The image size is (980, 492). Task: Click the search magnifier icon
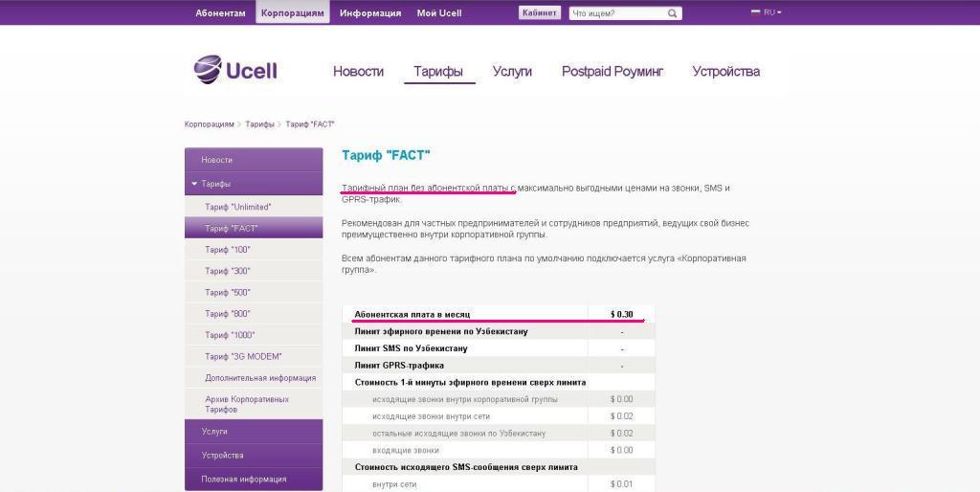click(x=672, y=13)
